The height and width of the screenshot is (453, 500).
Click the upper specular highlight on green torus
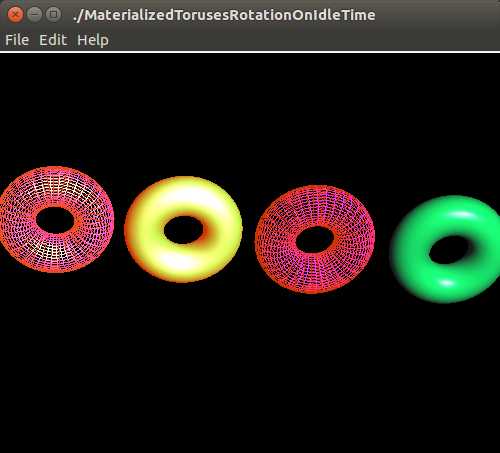[x=465, y=214]
